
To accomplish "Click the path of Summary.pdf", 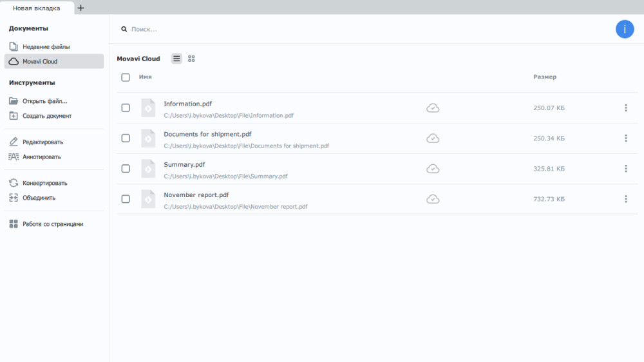I will [225, 176].
